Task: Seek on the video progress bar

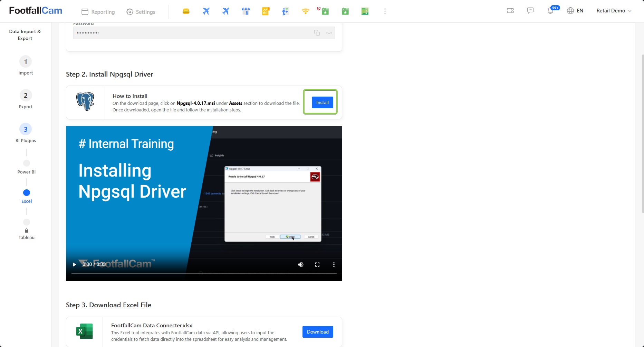Action: (204, 274)
